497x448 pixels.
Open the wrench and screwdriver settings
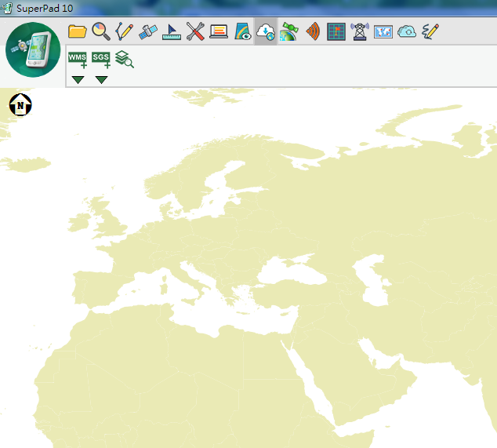[x=195, y=31]
